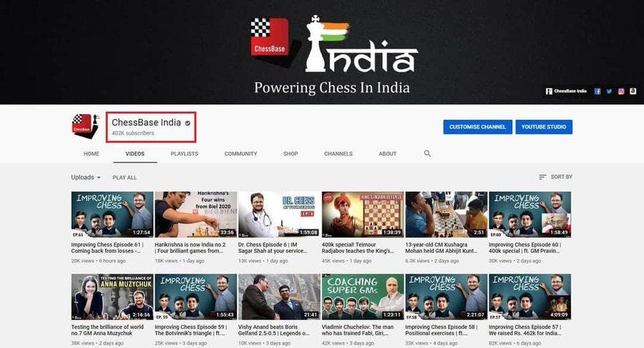This screenshot has height=348, width=644.
Task: Click Play All uploads
Action: click(x=125, y=177)
